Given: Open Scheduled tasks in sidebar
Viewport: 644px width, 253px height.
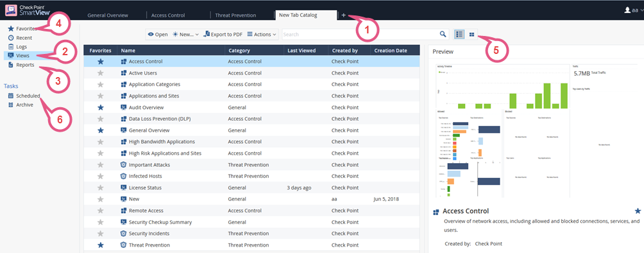Looking at the screenshot, I should pyautogui.click(x=24, y=96).
